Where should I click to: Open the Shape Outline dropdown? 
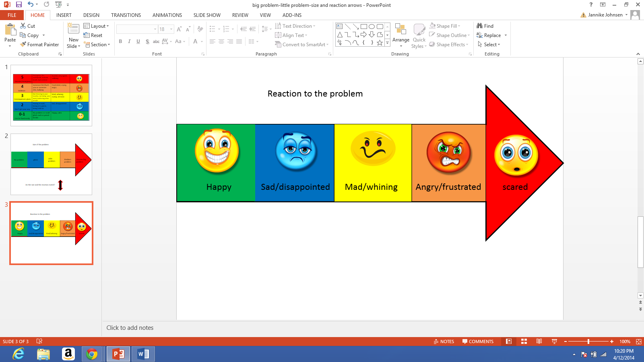tap(449, 35)
